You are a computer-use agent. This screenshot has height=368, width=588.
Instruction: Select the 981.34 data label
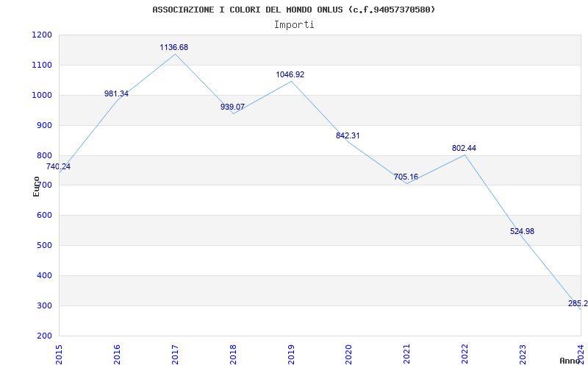point(116,94)
